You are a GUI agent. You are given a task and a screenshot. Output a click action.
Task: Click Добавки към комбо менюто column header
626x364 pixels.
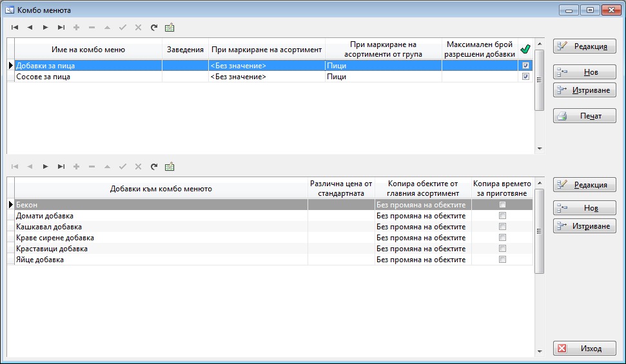coord(161,189)
